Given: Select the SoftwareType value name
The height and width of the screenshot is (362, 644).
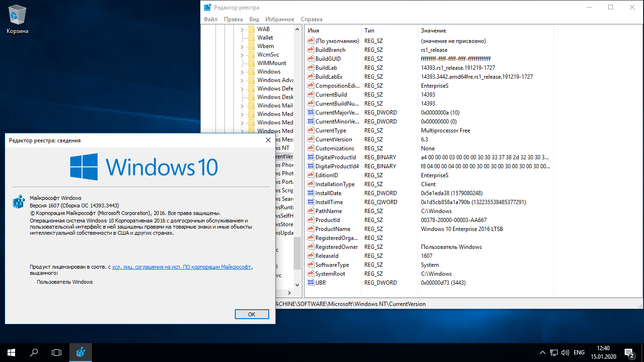Looking at the screenshot, I should [332, 264].
